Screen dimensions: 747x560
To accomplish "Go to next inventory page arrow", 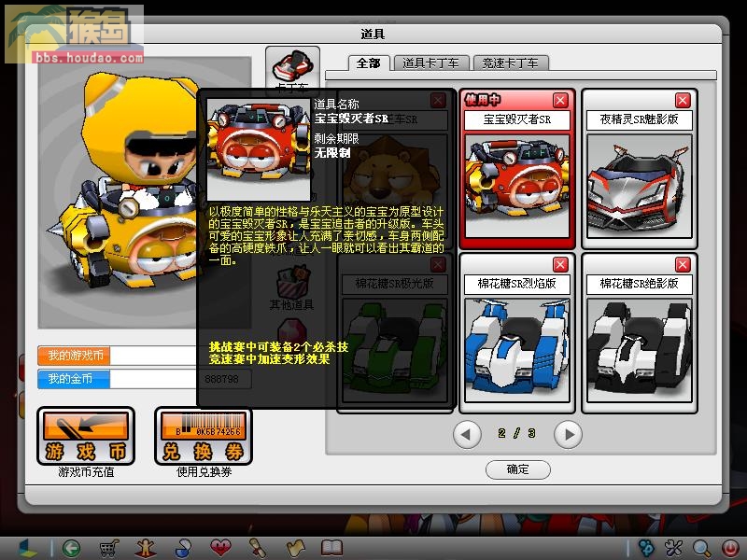I will coord(568,434).
